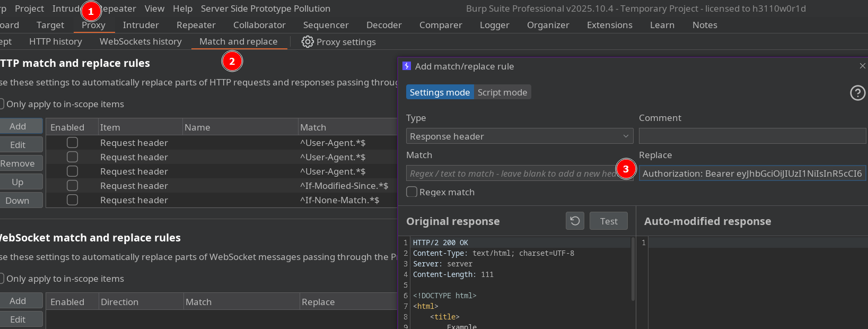Toggle the If-Modified-Since rule's enabled checkbox
This screenshot has width=868, height=329.
pyautogui.click(x=73, y=186)
